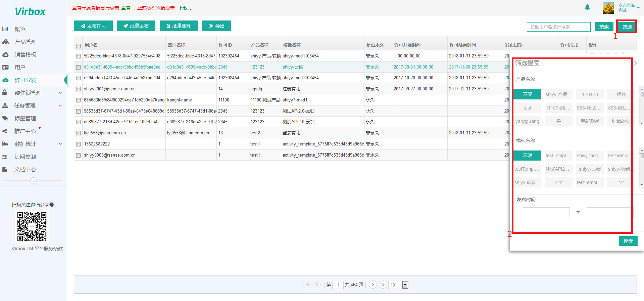Click the username search input field

[x=559, y=27]
